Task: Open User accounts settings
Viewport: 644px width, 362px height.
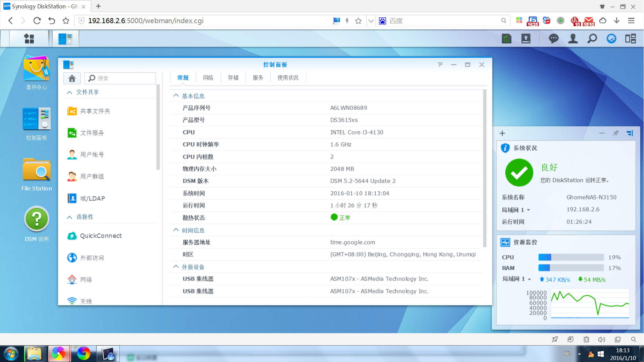Action: click(86, 155)
